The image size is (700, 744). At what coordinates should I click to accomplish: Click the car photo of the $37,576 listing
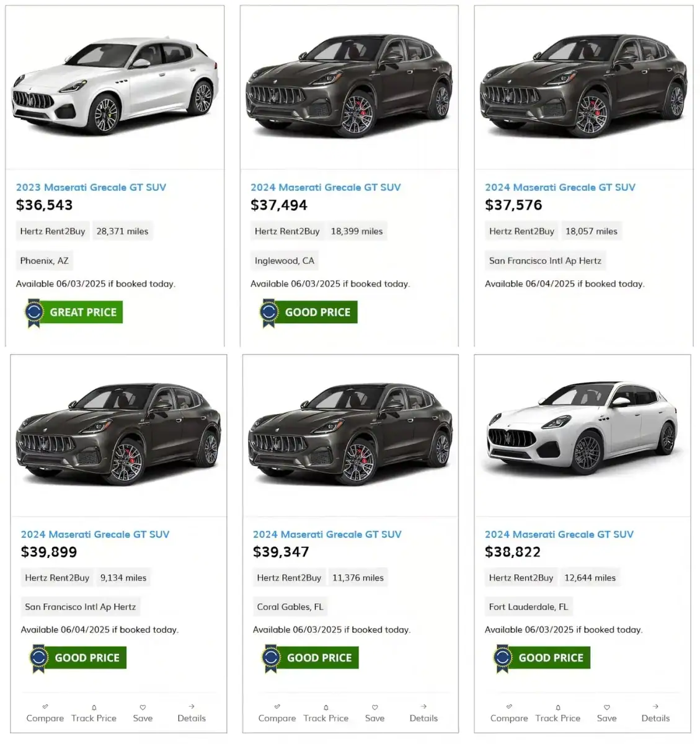pyautogui.click(x=583, y=87)
